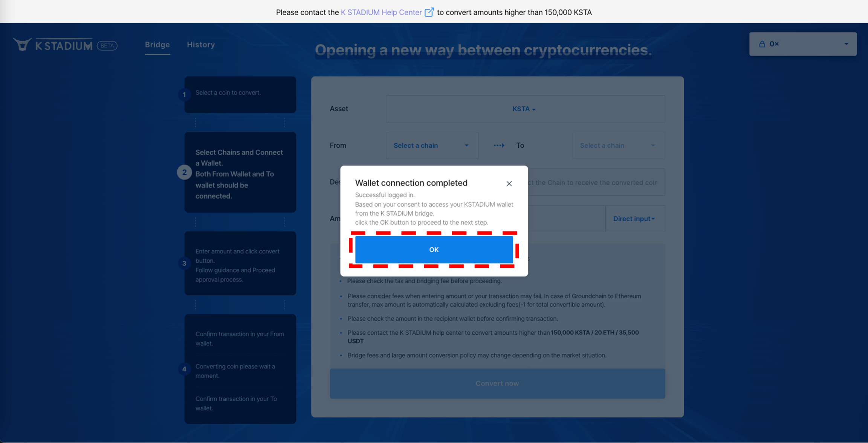Switch to the History tab
Viewport: 868px width, 443px height.
201,44
